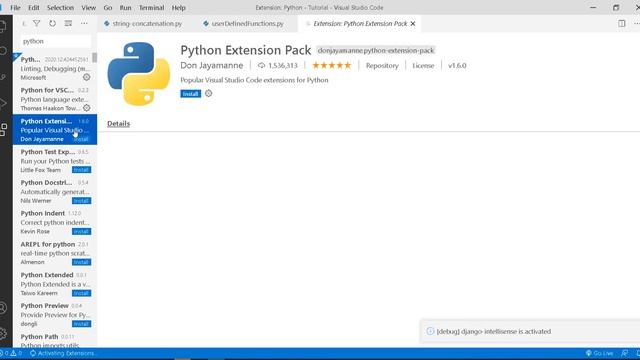Open the Source Control view

coord(3,77)
